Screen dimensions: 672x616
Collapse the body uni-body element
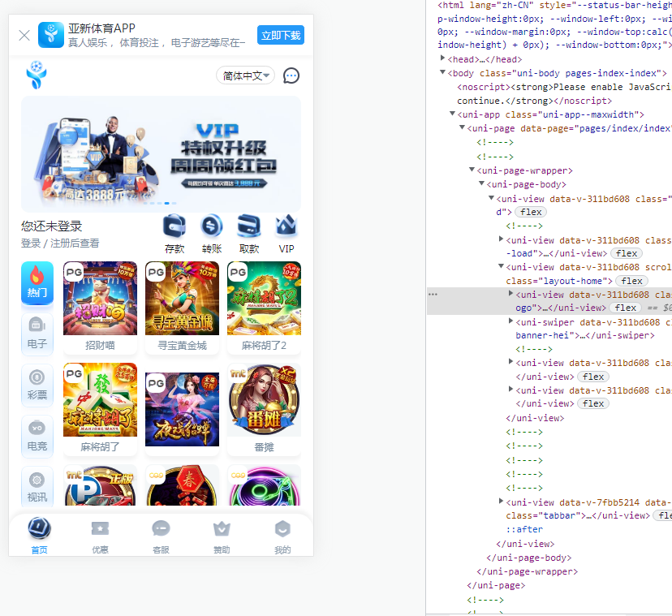[x=442, y=72]
